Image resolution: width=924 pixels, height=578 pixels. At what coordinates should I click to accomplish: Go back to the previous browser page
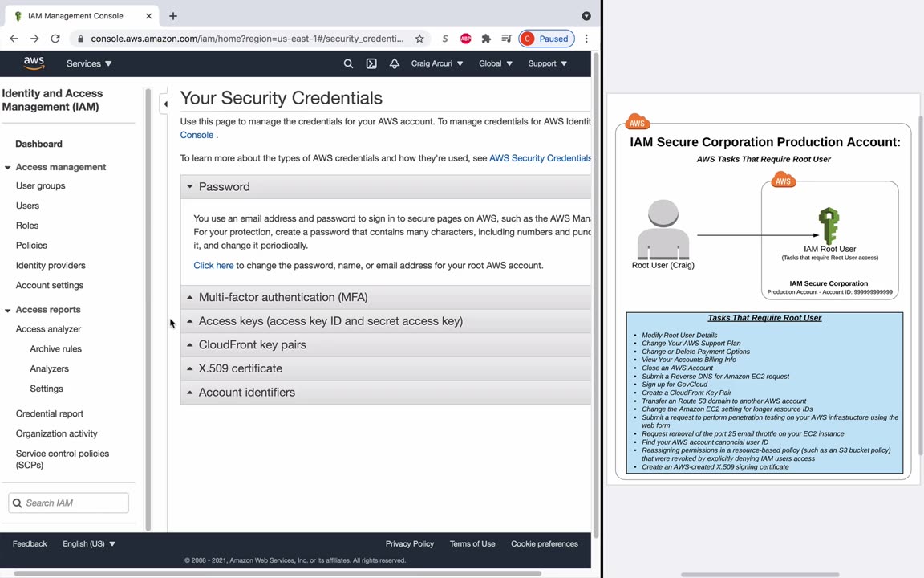(14, 39)
